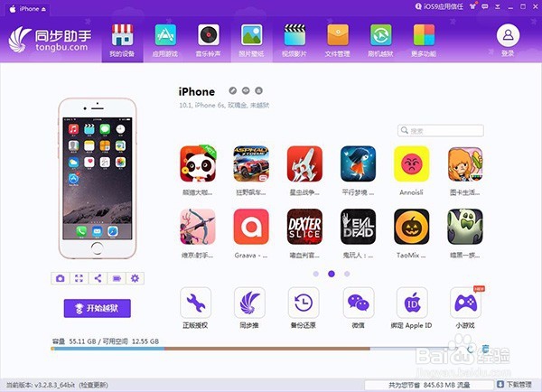Click the iPhone screen preview thumbnail
The height and width of the screenshot is (392, 542).
click(98, 178)
